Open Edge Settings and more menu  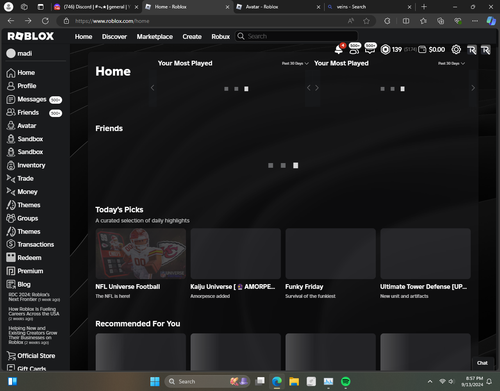475,21
